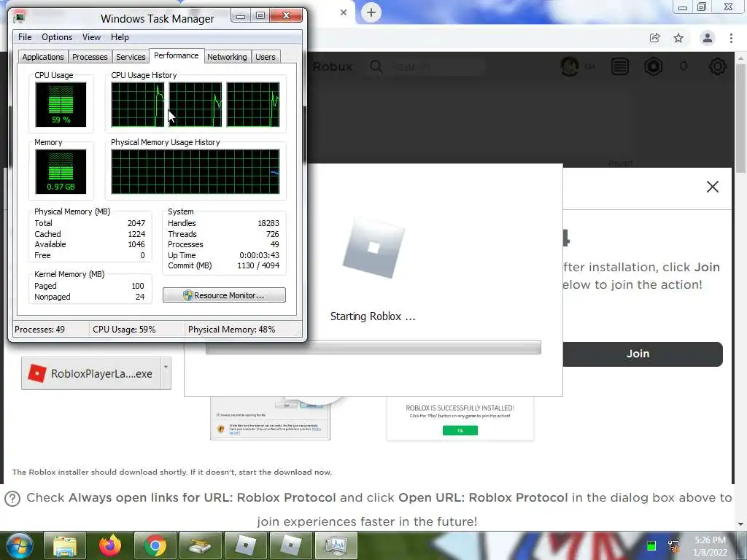This screenshot has height=560, width=747.
Task: Launch Firefox from the taskbar
Action: (110, 545)
